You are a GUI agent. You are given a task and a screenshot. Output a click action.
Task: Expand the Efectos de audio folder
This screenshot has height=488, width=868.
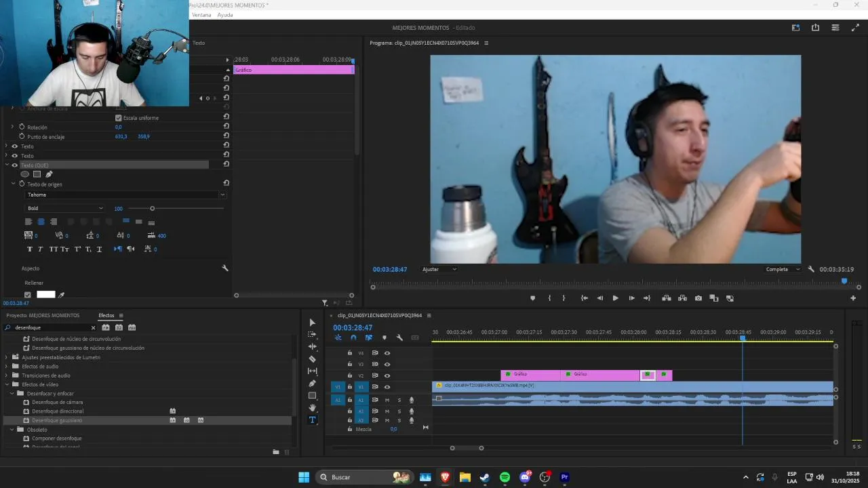7,366
